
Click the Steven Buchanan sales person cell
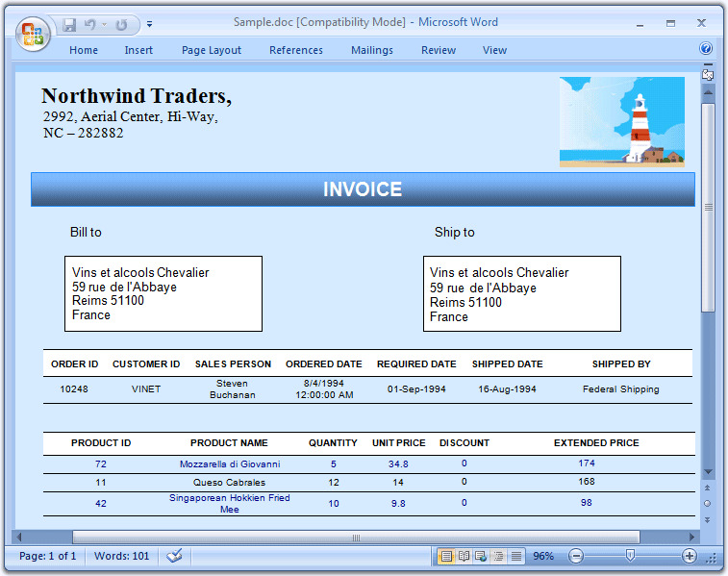coord(232,388)
